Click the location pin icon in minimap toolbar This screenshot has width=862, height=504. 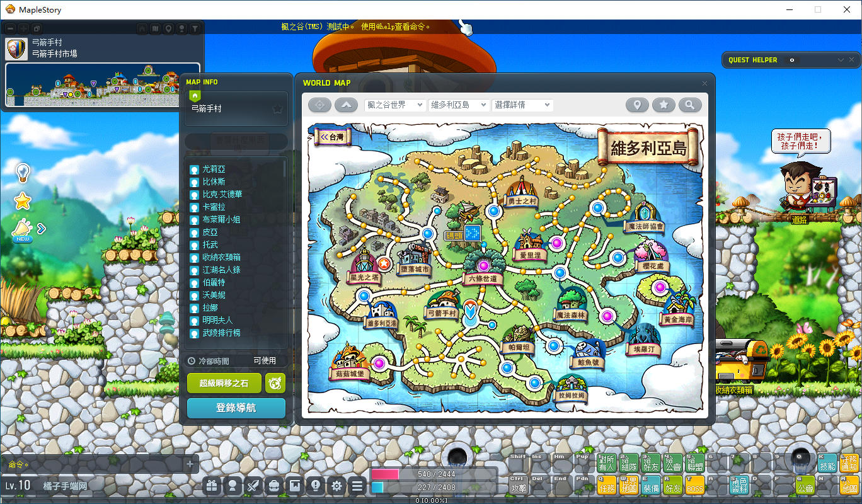coord(168,28)
